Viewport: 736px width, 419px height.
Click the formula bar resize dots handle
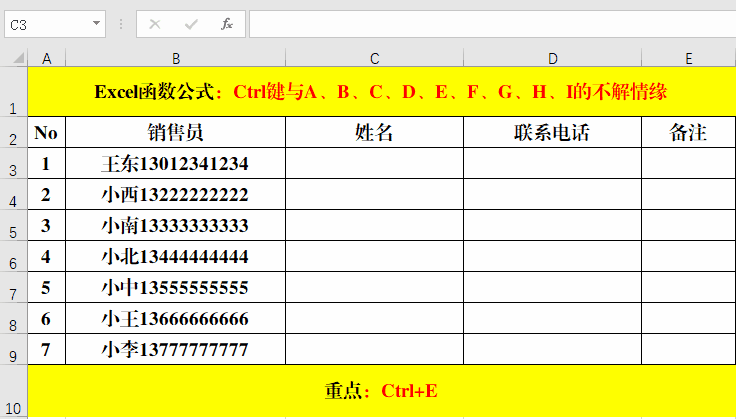121,24
